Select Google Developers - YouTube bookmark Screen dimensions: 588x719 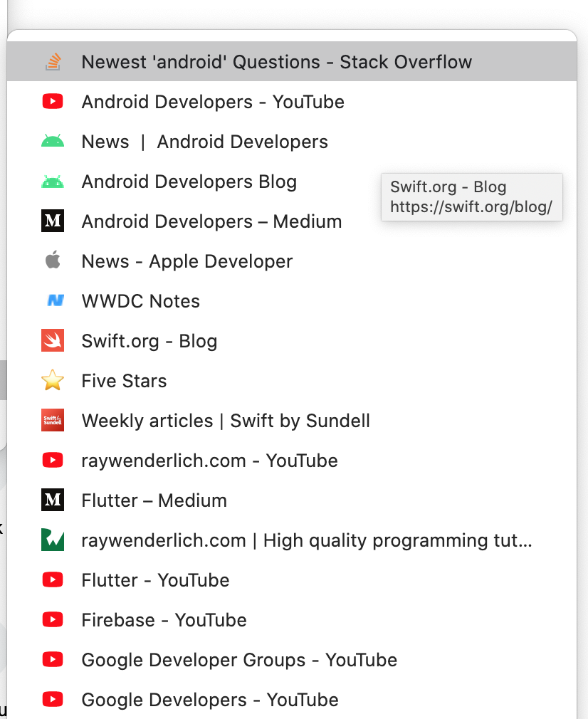pos(292,700)
